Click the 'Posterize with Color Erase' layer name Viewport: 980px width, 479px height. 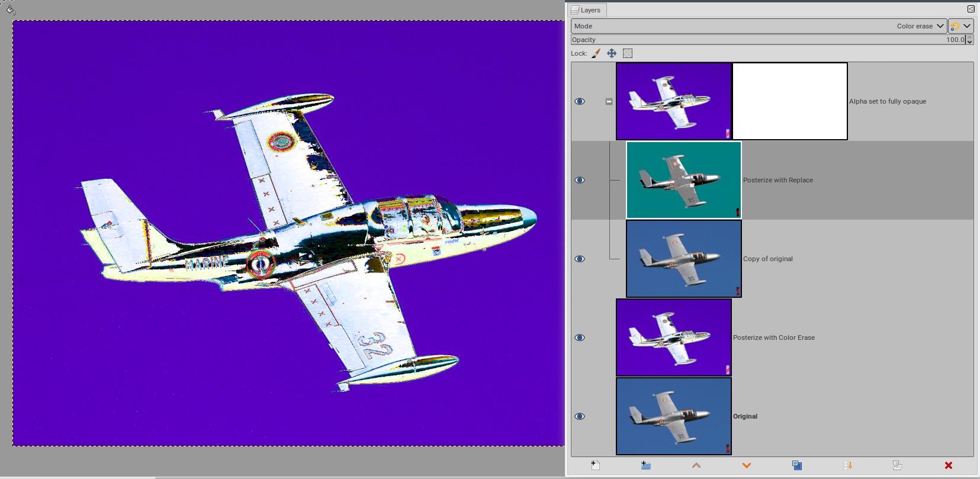click(x=774, y=337)
